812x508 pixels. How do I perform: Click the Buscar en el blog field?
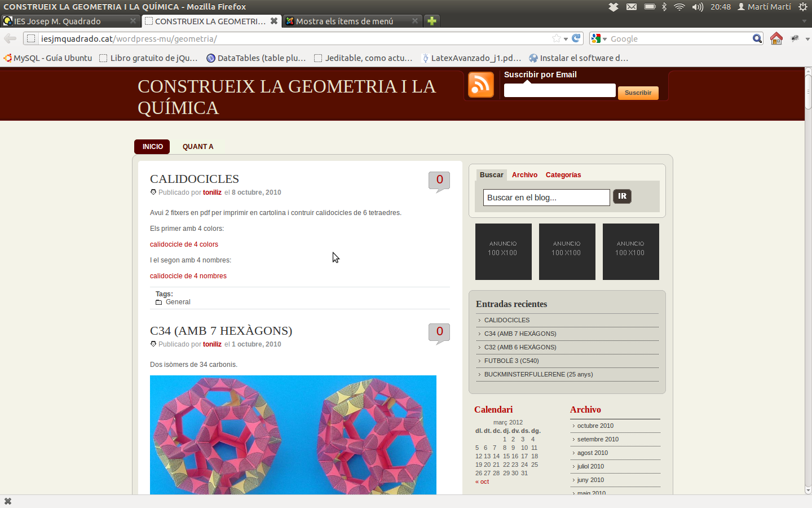click(546, 198)
